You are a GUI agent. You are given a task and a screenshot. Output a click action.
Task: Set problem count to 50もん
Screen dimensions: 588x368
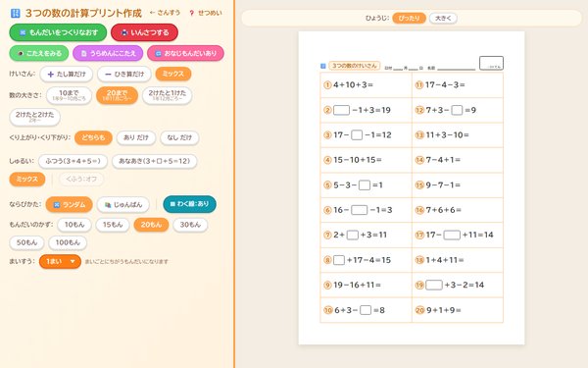(x=26, y=242)
